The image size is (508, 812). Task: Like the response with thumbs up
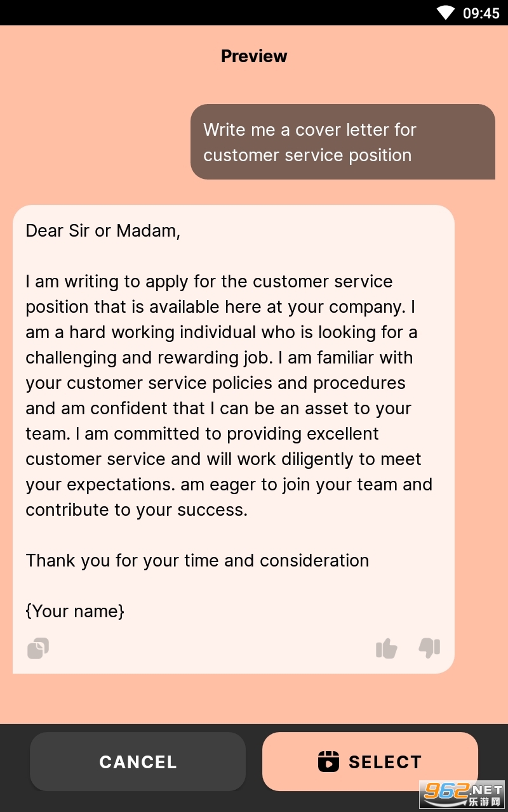pos(386,648)
